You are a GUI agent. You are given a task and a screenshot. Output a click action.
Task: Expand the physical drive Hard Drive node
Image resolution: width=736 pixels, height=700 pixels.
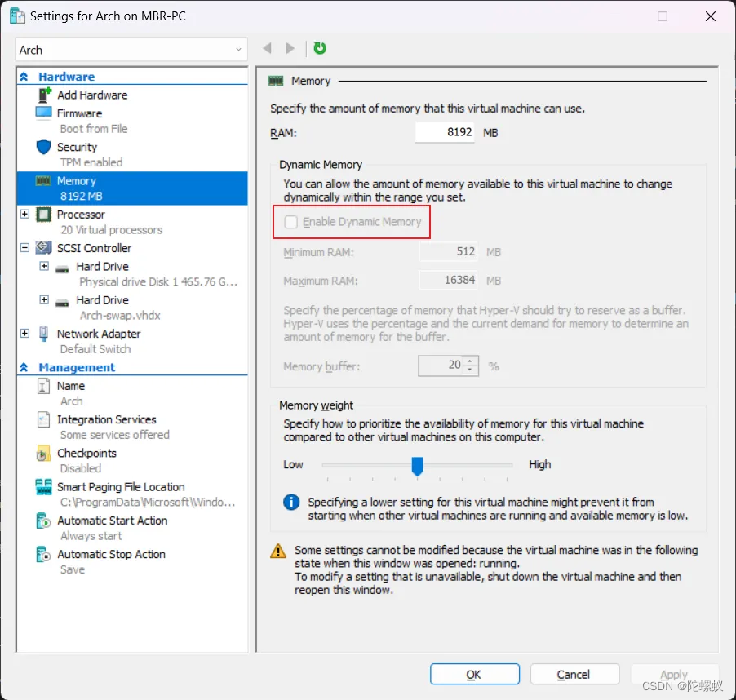point(44,266)
